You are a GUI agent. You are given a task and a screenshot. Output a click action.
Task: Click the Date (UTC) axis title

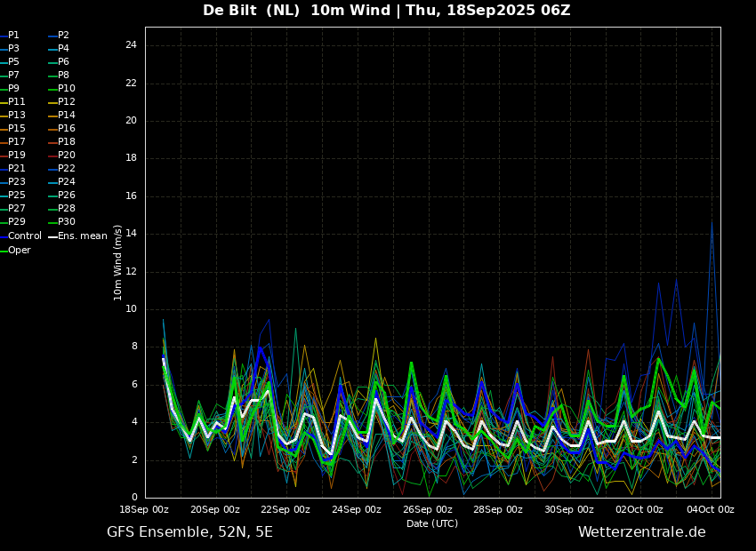(x=432, y=523)
